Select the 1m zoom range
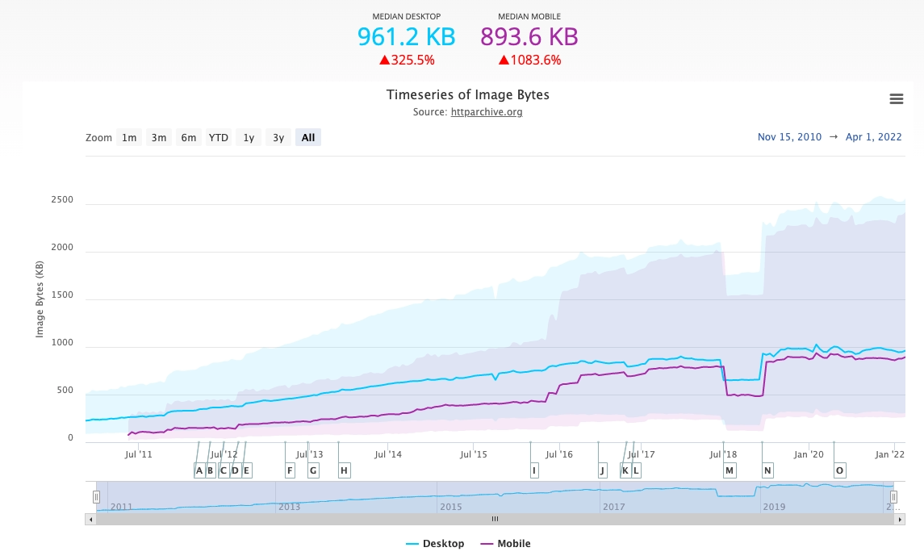Viewport: 924px width, 560px height. point(129,138)
